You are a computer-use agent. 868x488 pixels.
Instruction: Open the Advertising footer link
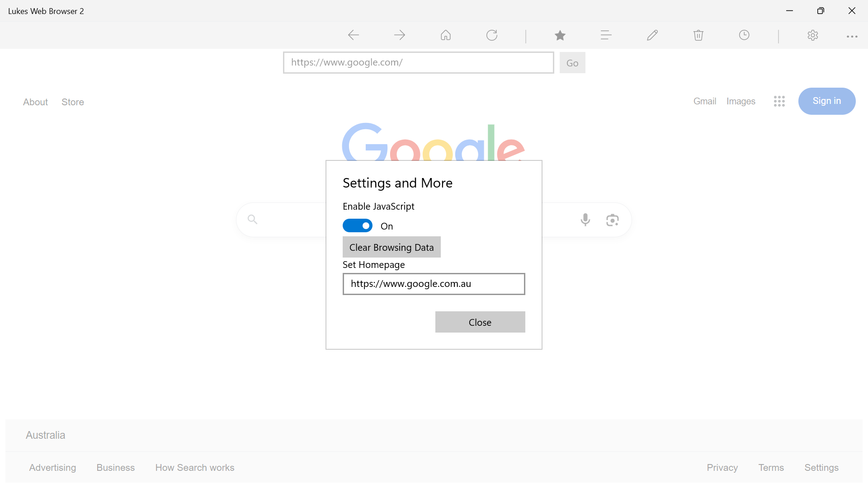(x=53, y=468)
